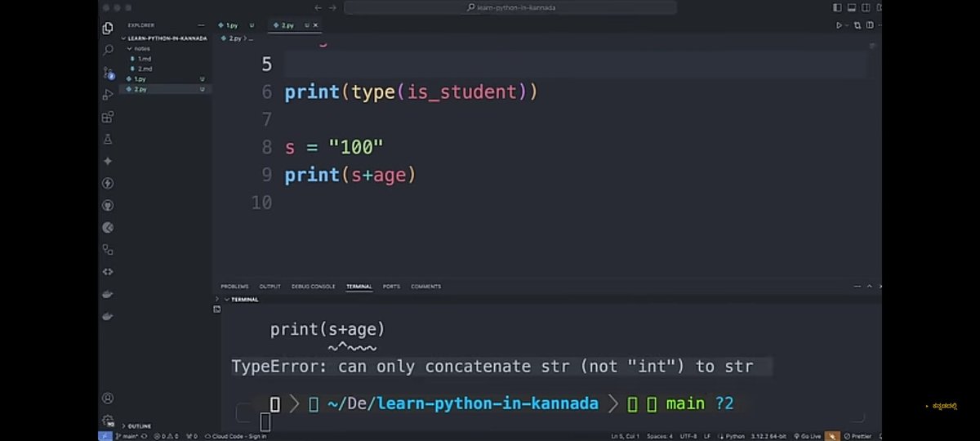
Task: Open the Testing flask view
Action: pyautogui.click(x=108, y=139)
